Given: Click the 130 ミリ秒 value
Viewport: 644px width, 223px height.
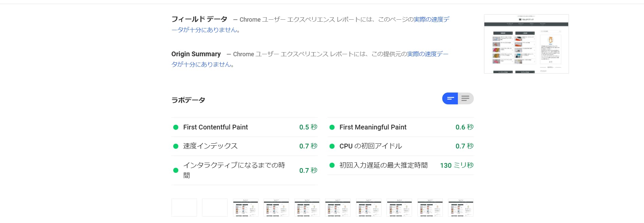Looking at the screenshot, I should coord(457,165).
